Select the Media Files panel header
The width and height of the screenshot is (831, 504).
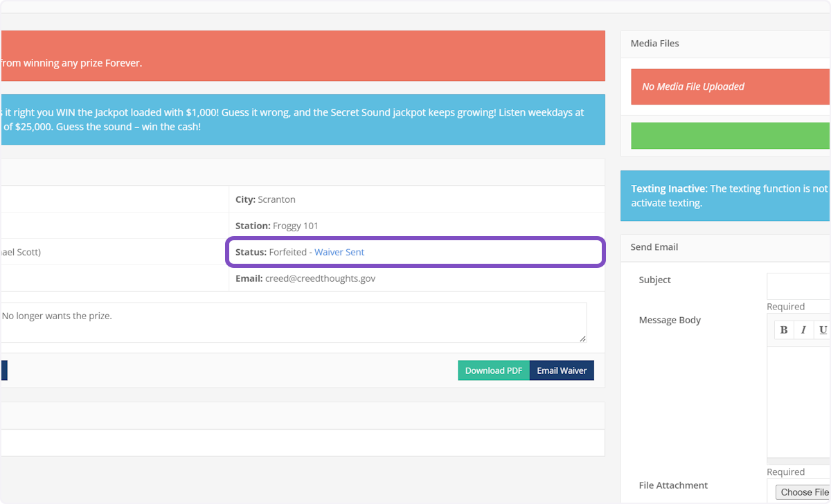[725, 44]
